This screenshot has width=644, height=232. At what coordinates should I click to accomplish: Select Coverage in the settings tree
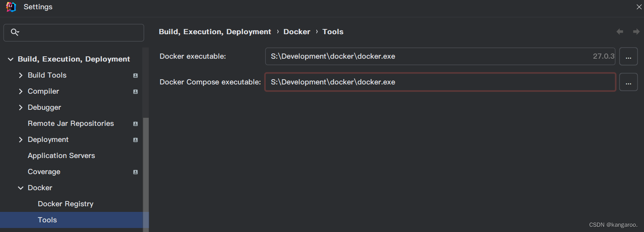[44, 172]
